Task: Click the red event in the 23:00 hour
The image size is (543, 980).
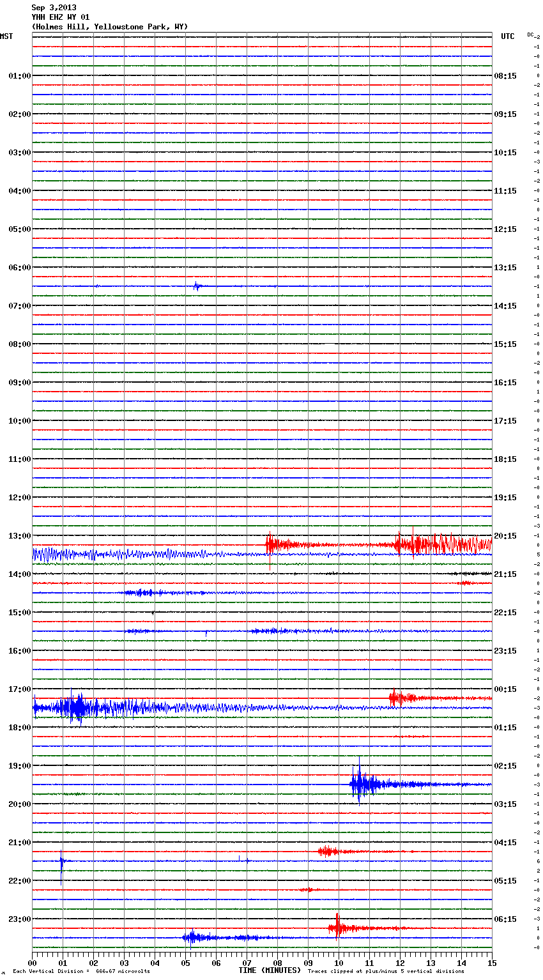Action: (337, 928)
